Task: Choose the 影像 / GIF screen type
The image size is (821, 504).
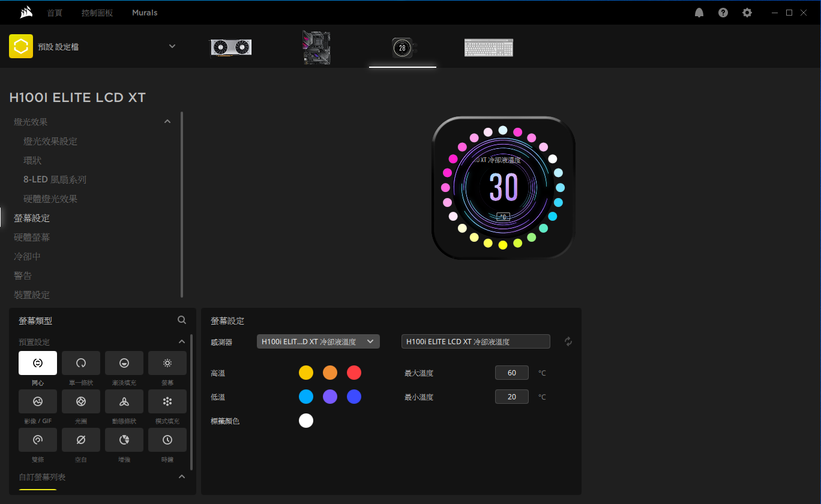Action: pyautogui.click(x=38, y=401)
